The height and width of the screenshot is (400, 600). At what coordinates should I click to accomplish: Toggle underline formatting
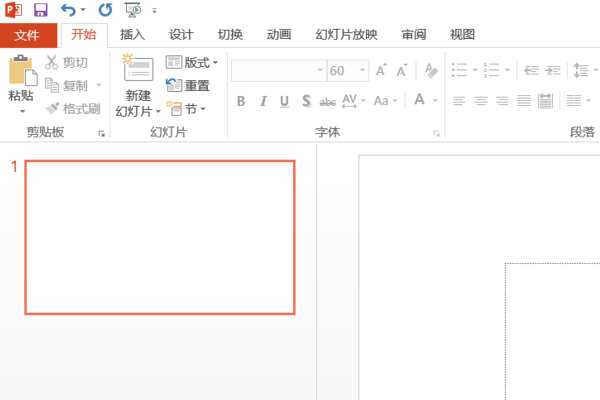coord(284,101)
